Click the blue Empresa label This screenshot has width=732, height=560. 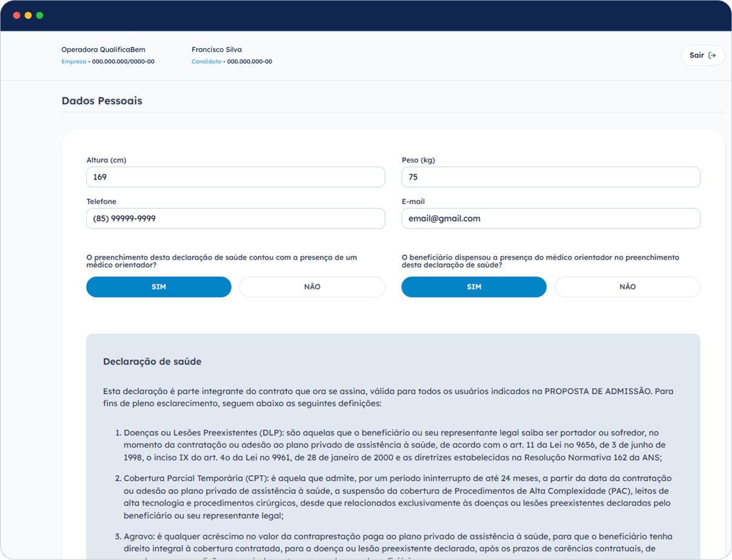[x=73, y=62]
